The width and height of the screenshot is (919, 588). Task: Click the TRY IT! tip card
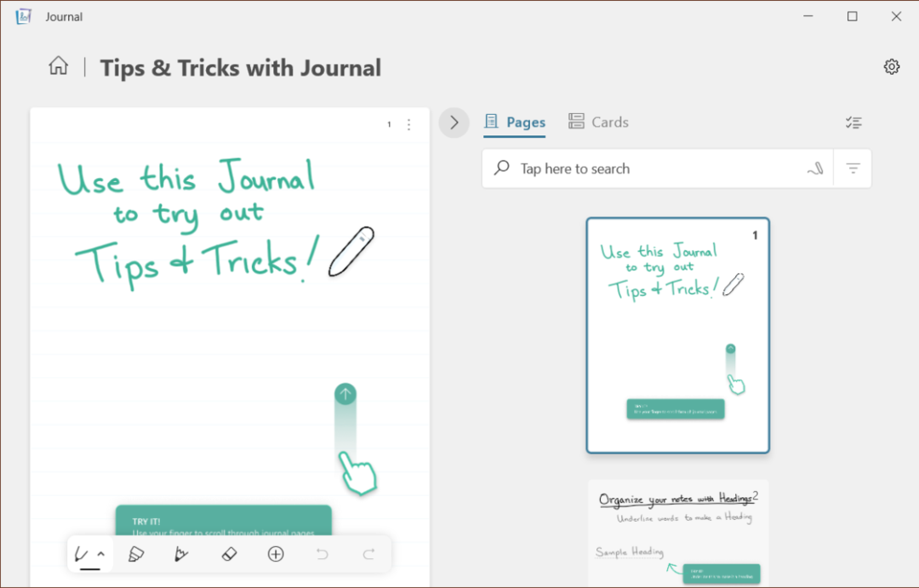coord(223,521)
